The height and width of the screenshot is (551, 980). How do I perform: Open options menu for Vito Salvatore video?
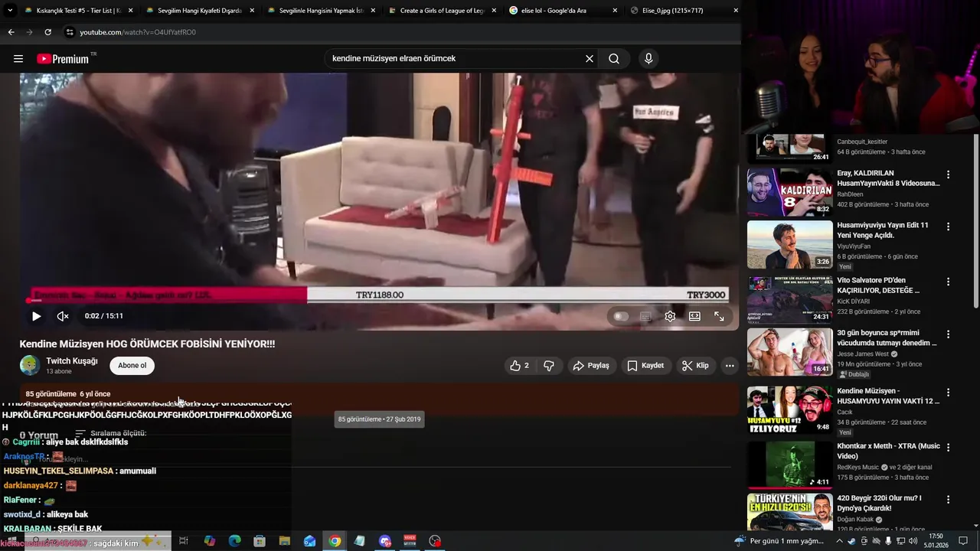(948, 282)
